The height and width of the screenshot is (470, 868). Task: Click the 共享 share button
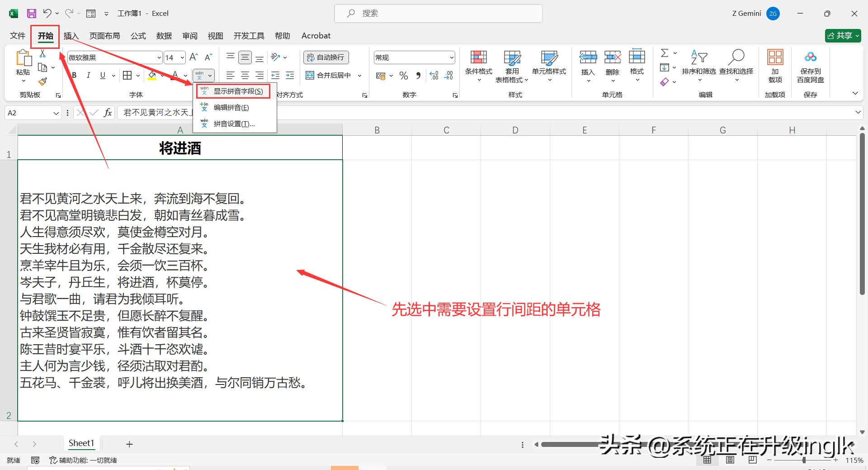pos(842,35)
